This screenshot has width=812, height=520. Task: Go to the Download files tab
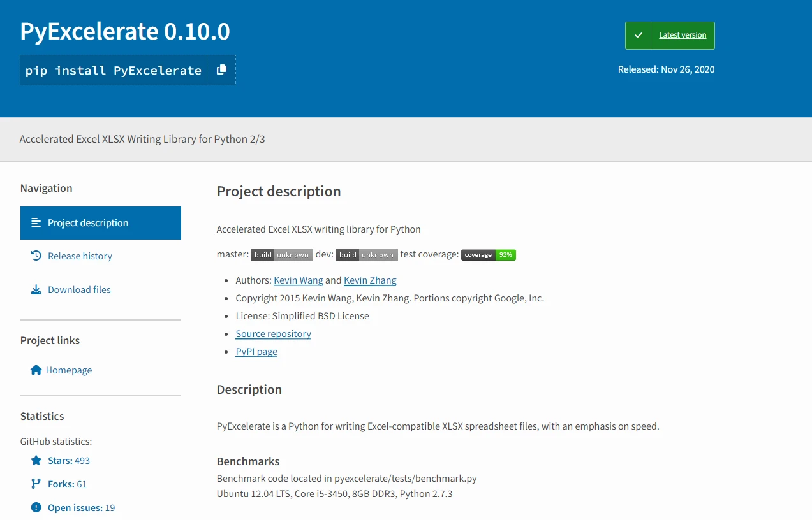[x=79, y=290]
